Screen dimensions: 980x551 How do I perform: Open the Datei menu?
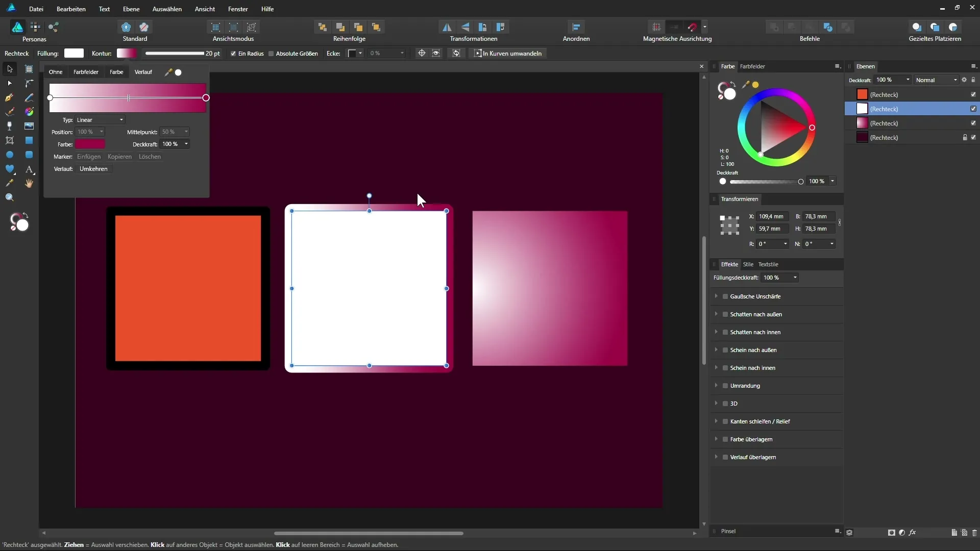(x=36, y=9)
